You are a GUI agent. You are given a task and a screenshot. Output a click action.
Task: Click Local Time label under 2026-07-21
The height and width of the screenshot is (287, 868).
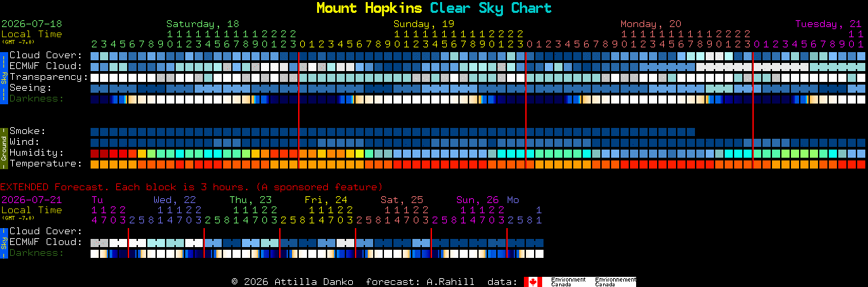tap(32, 210)
